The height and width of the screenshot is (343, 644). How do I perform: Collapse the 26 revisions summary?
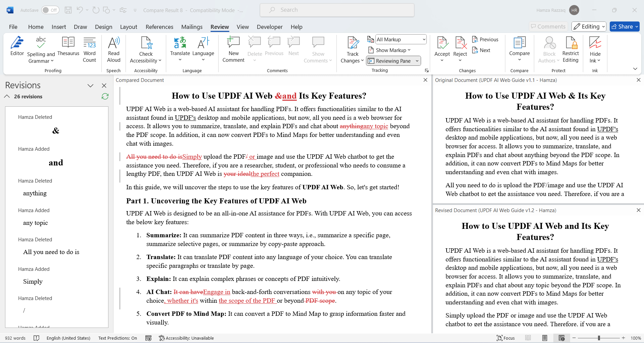coord(6,96)
